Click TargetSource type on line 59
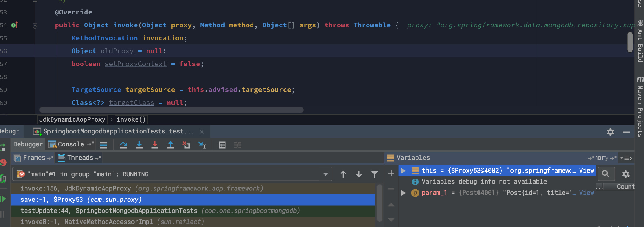Screen dimensions: 644x227 pyautogui.click(x=96, y=90)
